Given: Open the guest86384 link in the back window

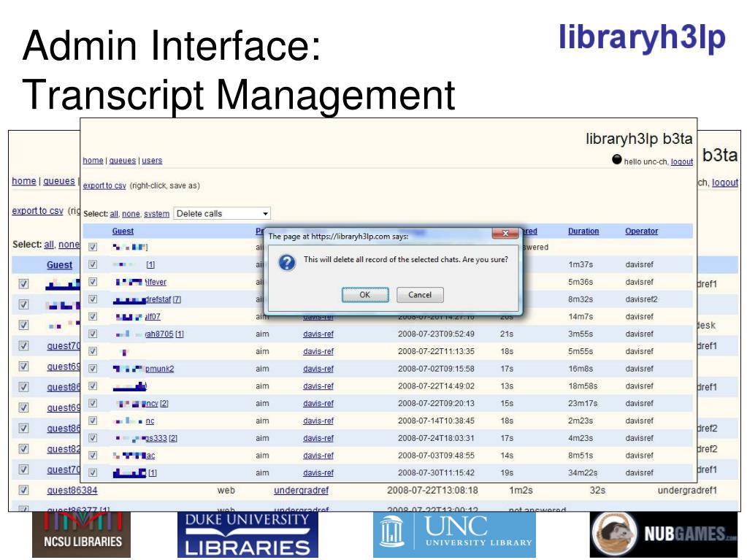Looking at the screenshot, I should (72, 490).
